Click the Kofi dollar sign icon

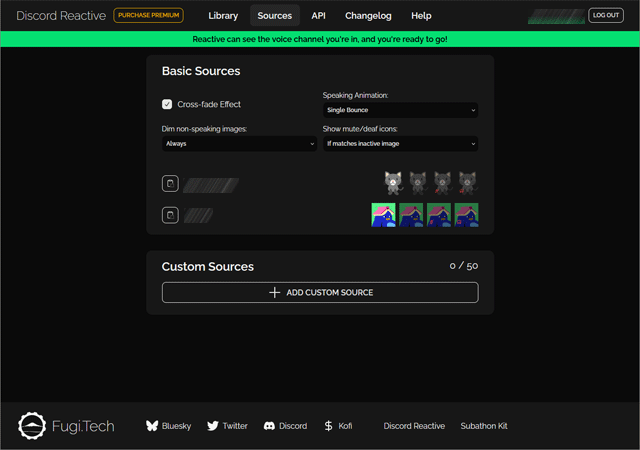pos(329,426)
